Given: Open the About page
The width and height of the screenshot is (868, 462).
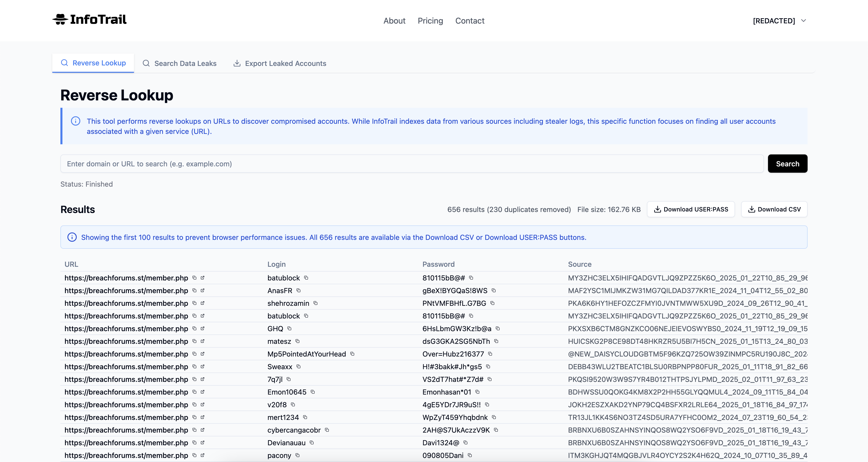Looking at the screenshot, I should pyautogui.click(x=394, y=21).
